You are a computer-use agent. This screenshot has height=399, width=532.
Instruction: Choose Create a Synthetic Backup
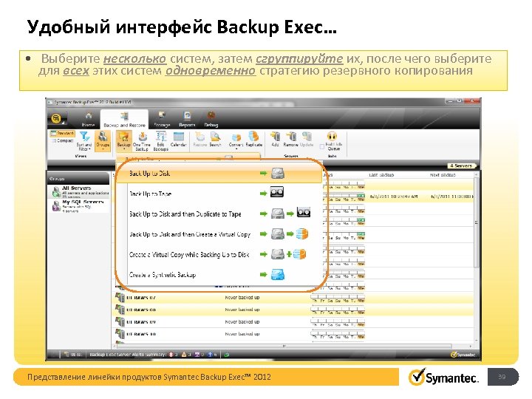pos(219,274)
